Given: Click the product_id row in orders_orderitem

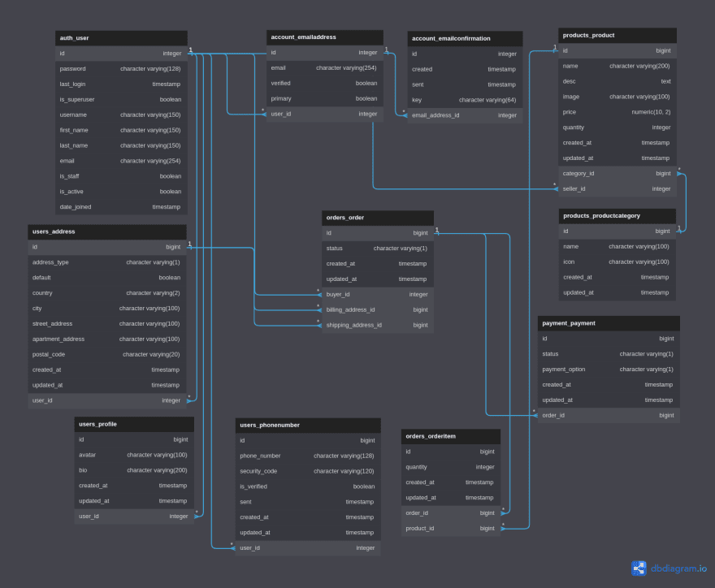Looking at the screenshot, I should coord(451,530).
